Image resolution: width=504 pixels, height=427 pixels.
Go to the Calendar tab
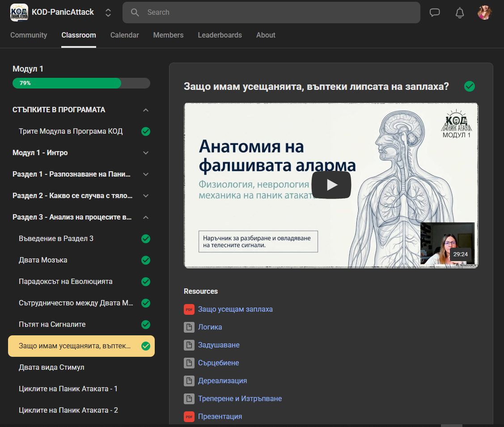pyautogui.click(x=125, y=35)
